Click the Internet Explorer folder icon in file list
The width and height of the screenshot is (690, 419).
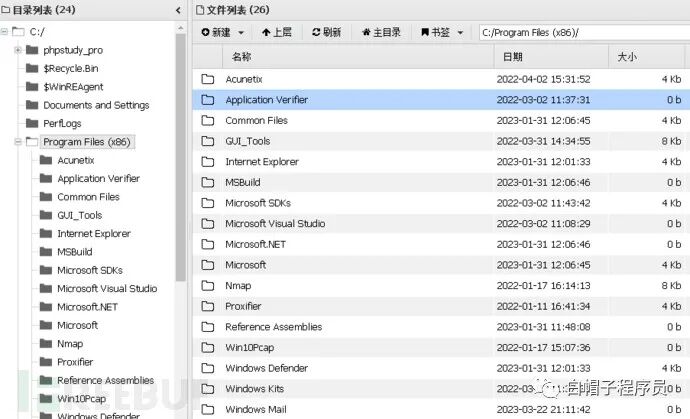208,162
